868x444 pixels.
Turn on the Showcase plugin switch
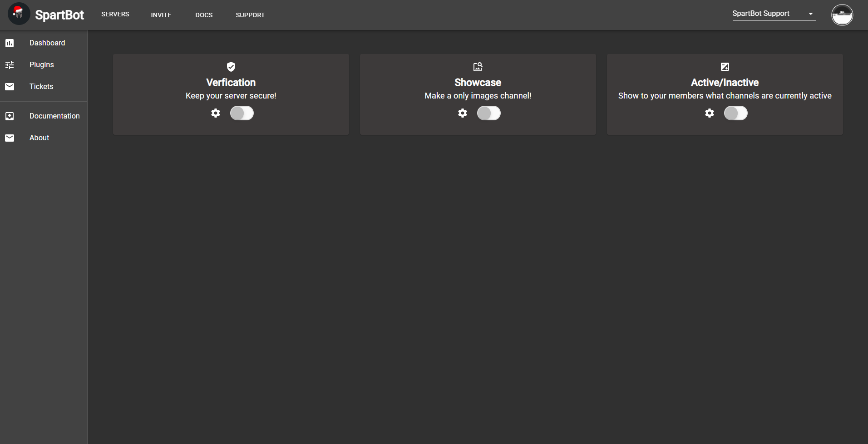(x=488, y=113)
